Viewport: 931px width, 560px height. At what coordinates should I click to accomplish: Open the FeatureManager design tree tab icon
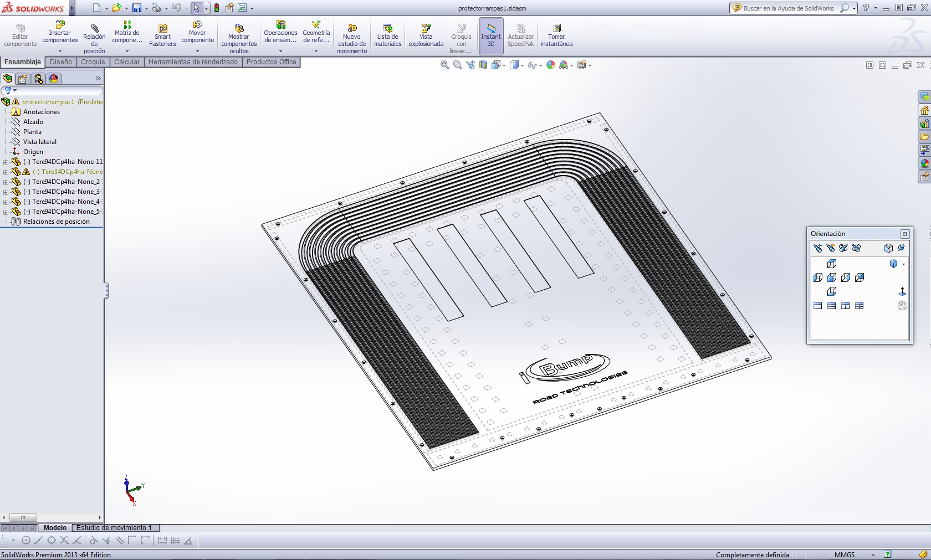(7, 79)
